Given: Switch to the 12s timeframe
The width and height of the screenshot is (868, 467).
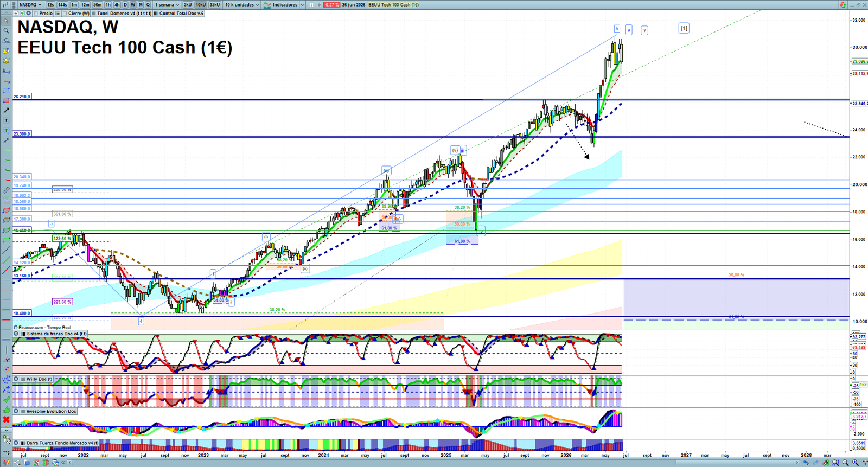Looking at the screenshot, I should [50, 5].
